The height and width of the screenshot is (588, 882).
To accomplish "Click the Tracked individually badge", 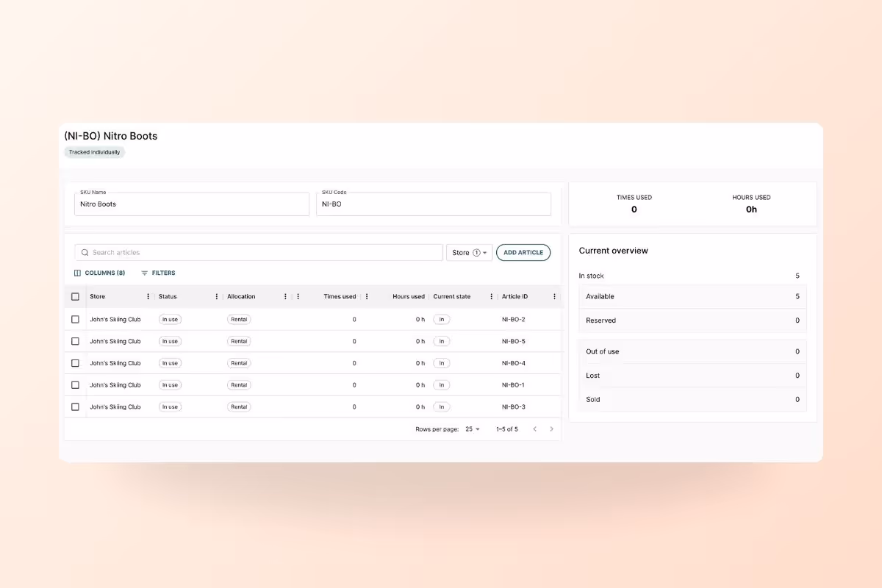I will coord(94,152).
